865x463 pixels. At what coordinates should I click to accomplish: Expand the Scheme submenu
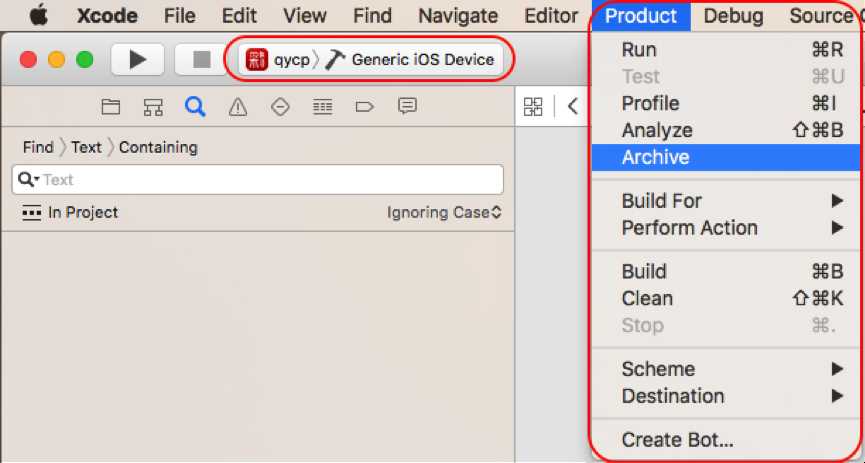[x=725, y=369]
